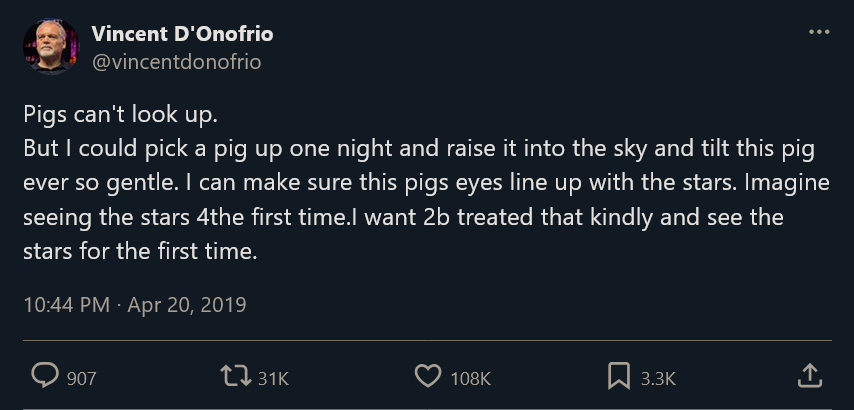Open the Vincent D'Onofrio display name link
Screen dimensions: 854x410
pos(182,34)
